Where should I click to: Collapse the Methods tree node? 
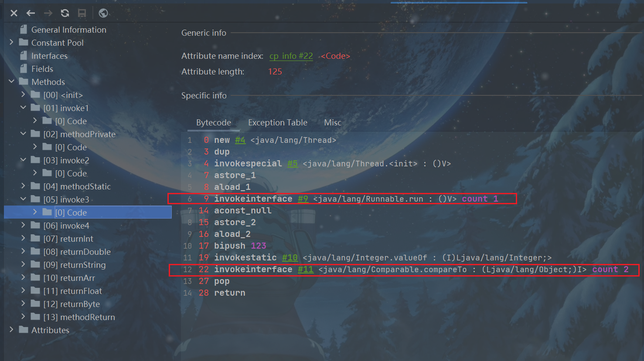(x=12, y=82)
